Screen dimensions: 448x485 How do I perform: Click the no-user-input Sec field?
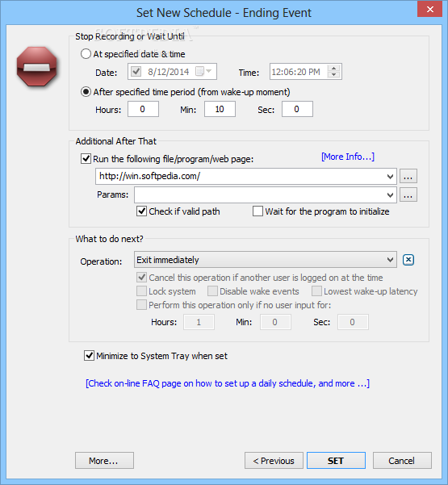[353, 322]
